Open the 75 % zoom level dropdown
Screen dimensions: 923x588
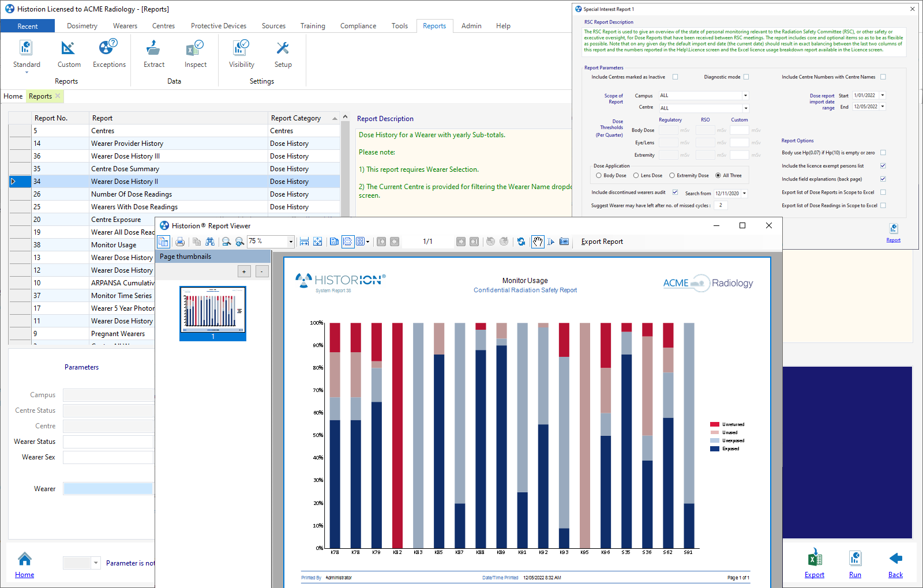[291, 242]
